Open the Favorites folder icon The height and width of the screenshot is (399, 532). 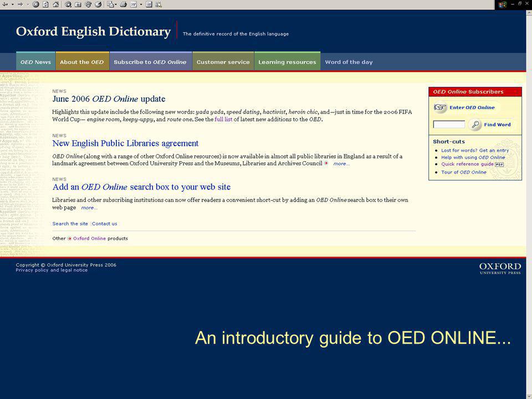click(78, 4)
